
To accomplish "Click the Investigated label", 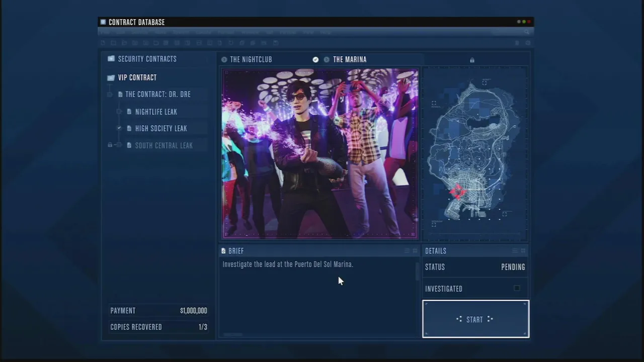I will pyautogui.click(x=443, y=289).
